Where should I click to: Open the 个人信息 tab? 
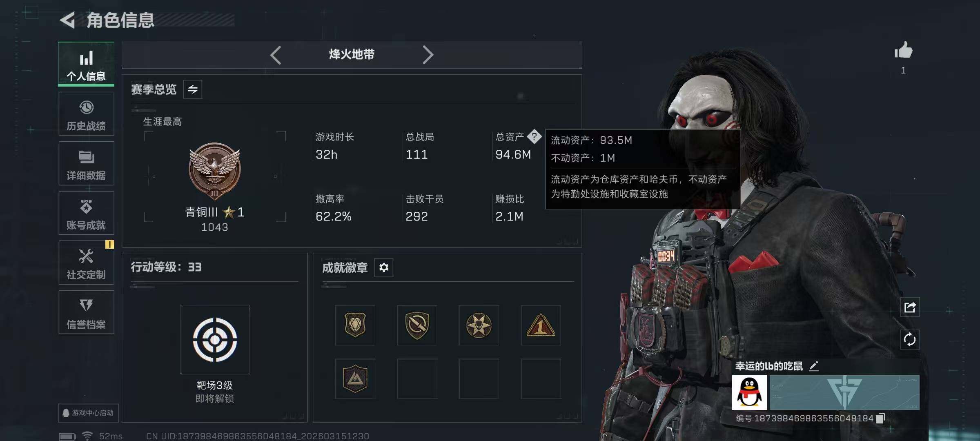86,64
